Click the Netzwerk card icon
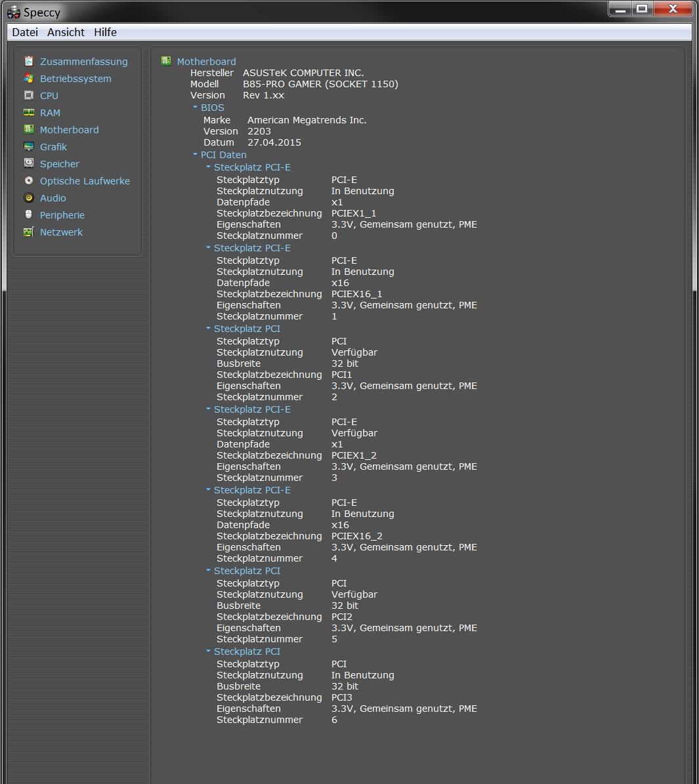The width and height of the screenshot is (699, 784). 29,232
